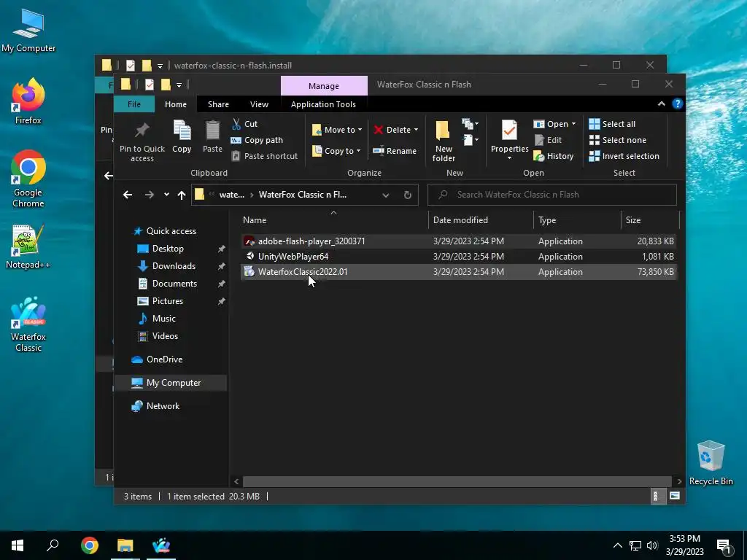Select Notepad++ desktop icon
The width and height of the screenshot is (747, 560).
point(28,246)
